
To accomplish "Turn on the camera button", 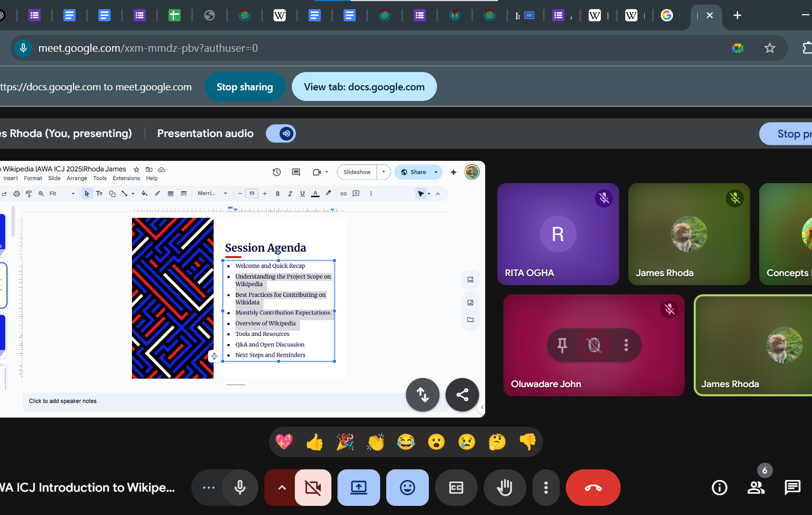I will click(x=313, y=488).
